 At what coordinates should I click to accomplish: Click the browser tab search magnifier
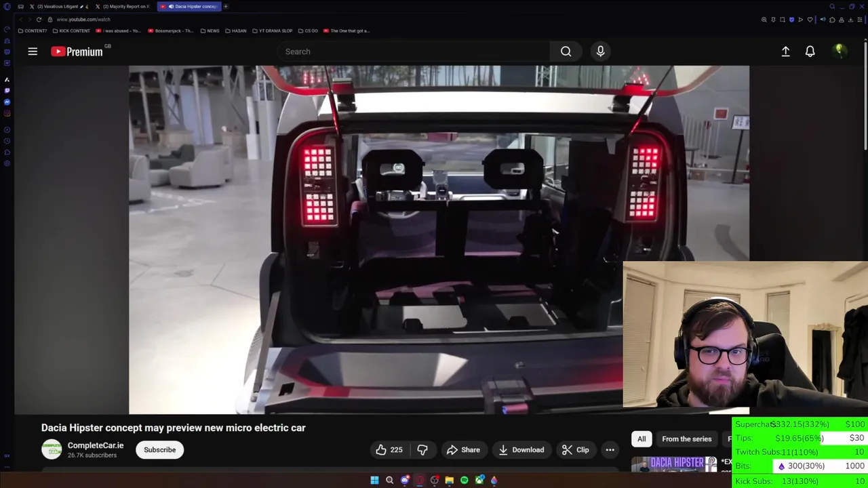point(832,7)
